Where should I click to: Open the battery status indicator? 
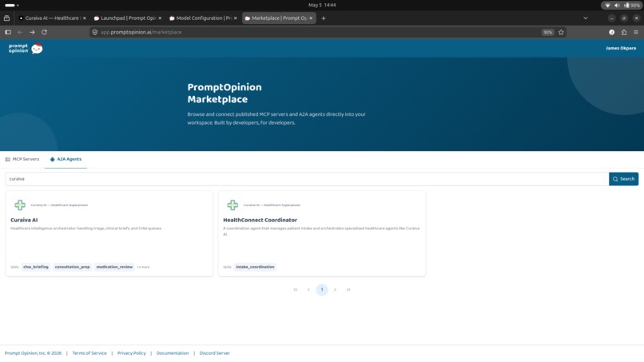(x=632, y=6)
